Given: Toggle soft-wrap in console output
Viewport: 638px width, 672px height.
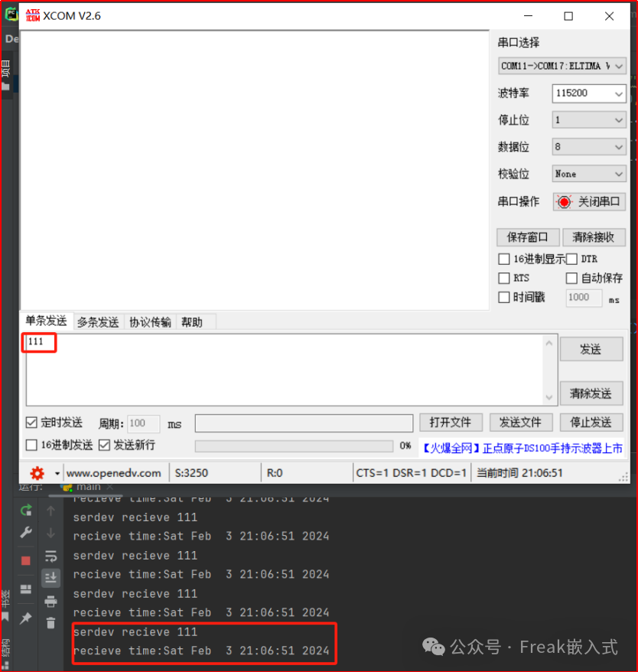Looking at the screenshot, I should pyautogui.click(x=50, y=556).
